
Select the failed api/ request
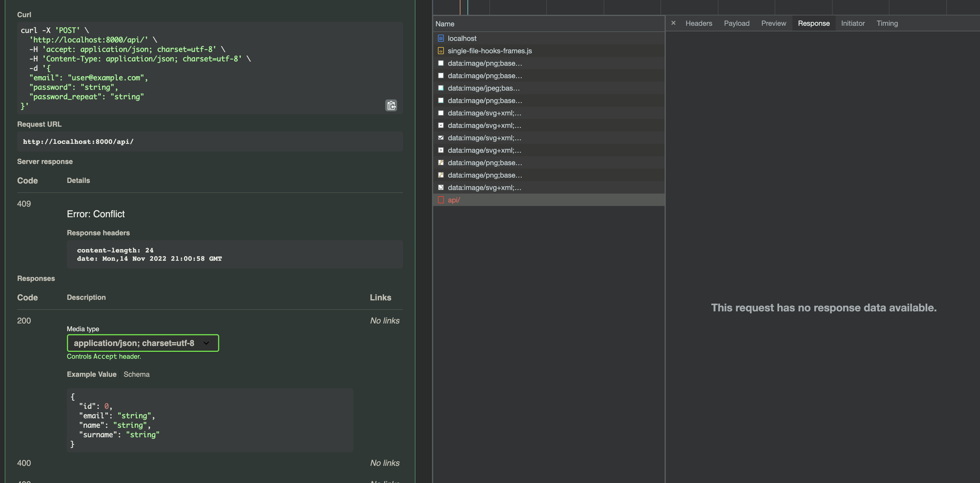pos(549,200)
